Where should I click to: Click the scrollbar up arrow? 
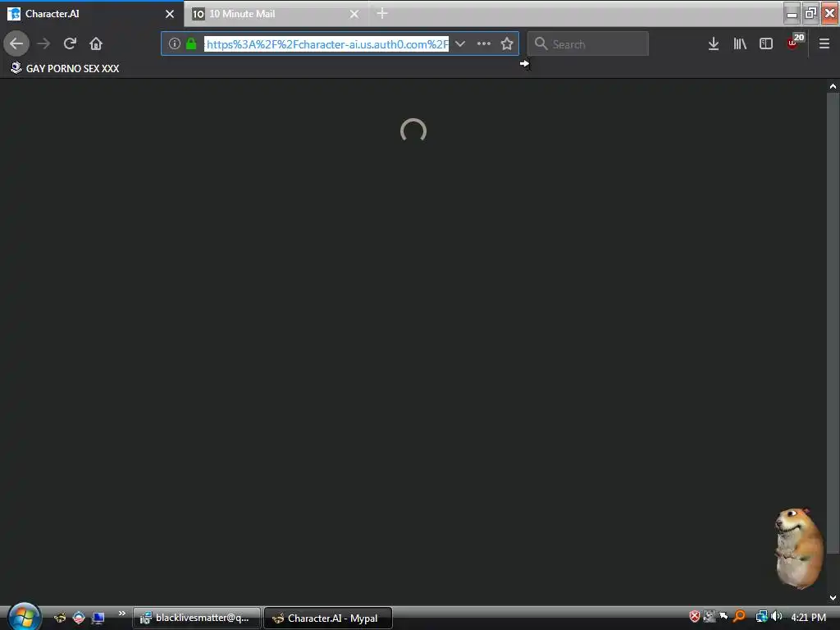pyautogui.click(x=833, y=85)
